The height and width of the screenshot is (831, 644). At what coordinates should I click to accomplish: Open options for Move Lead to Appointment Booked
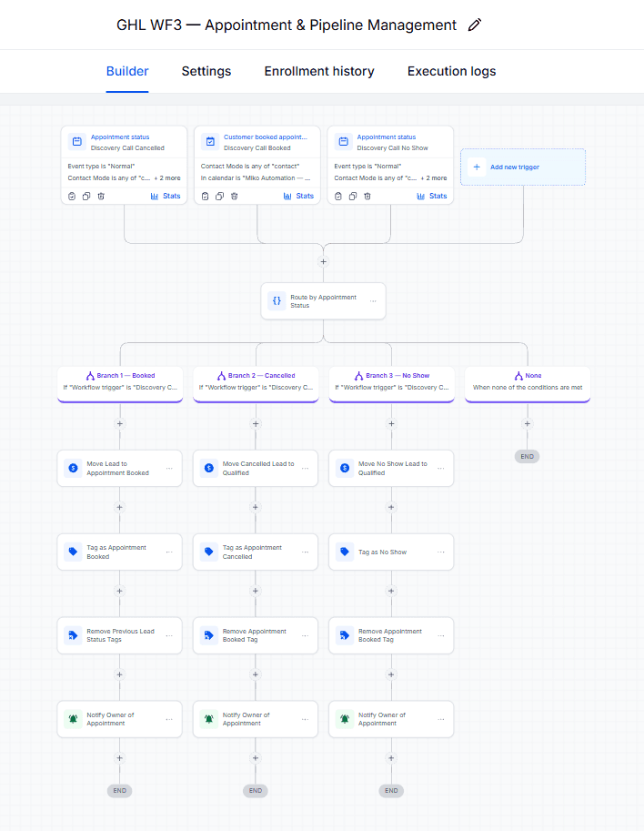169,469
